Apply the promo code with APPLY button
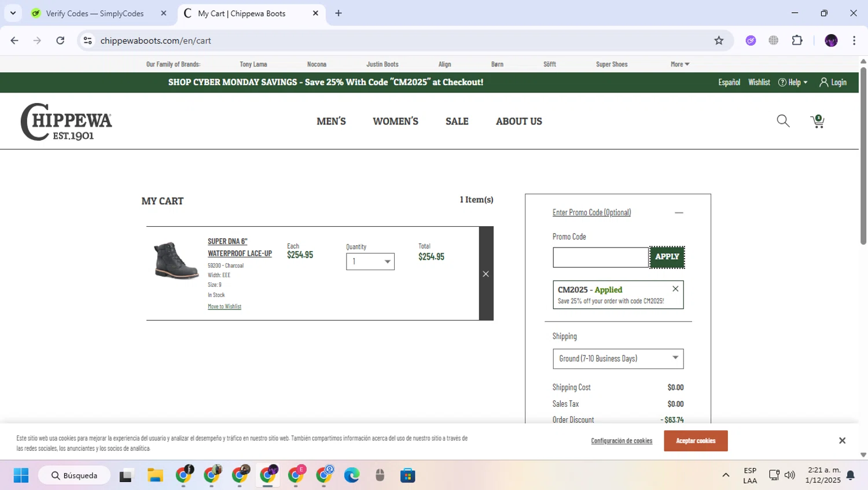 (667, 257)
